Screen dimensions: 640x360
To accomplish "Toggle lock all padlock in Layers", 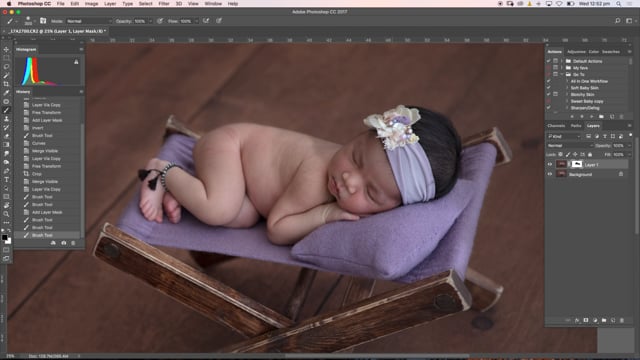I will (590, 155).
